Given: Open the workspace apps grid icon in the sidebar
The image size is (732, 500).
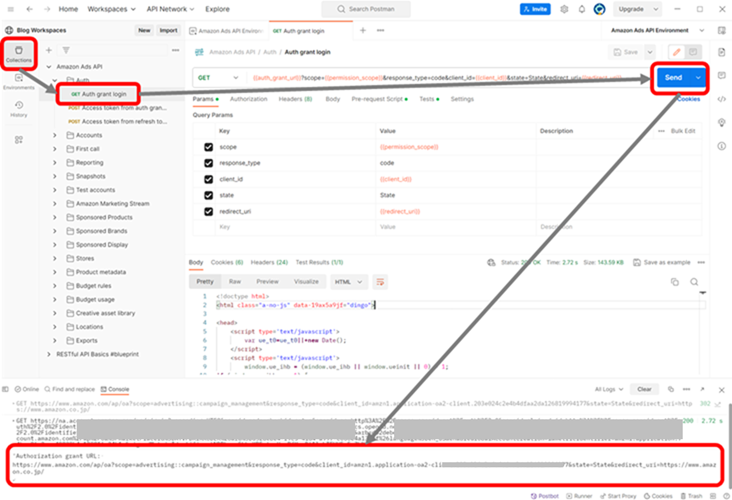Looking at the screenshot, I should (19, 140).
